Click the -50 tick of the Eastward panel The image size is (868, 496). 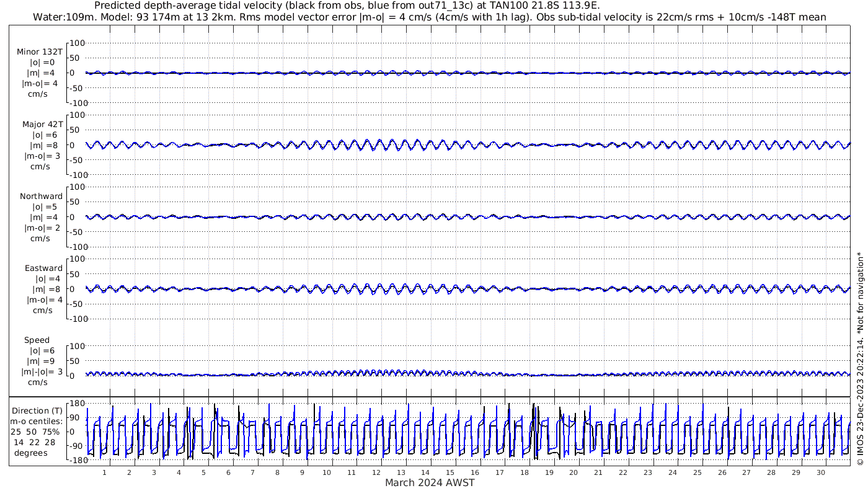point(77,304)
